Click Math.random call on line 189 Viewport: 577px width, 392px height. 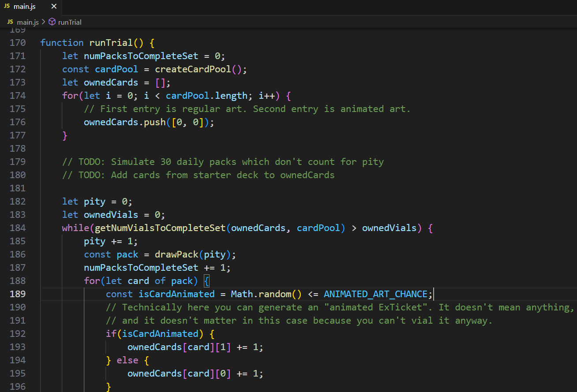pos(266,294)
